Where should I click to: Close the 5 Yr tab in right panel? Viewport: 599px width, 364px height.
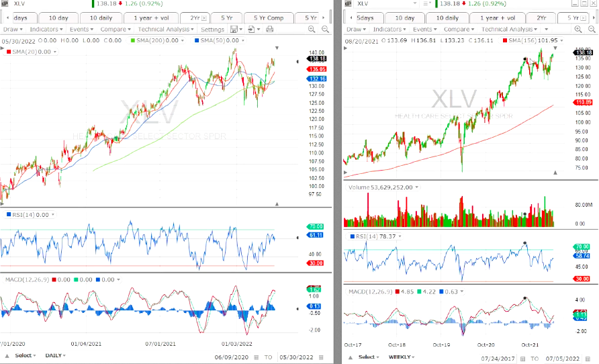[x=583, y=18]
